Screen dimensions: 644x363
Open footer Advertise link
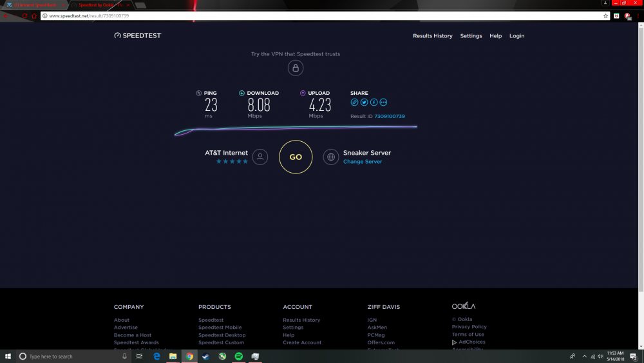click(x=126, y=328)
